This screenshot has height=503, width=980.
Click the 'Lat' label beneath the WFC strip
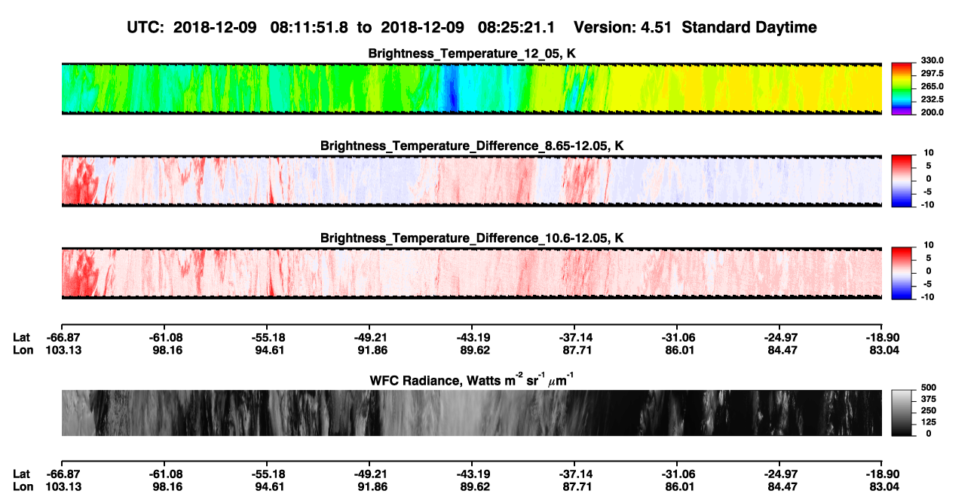pyautogui.click(x=22, y=475)
